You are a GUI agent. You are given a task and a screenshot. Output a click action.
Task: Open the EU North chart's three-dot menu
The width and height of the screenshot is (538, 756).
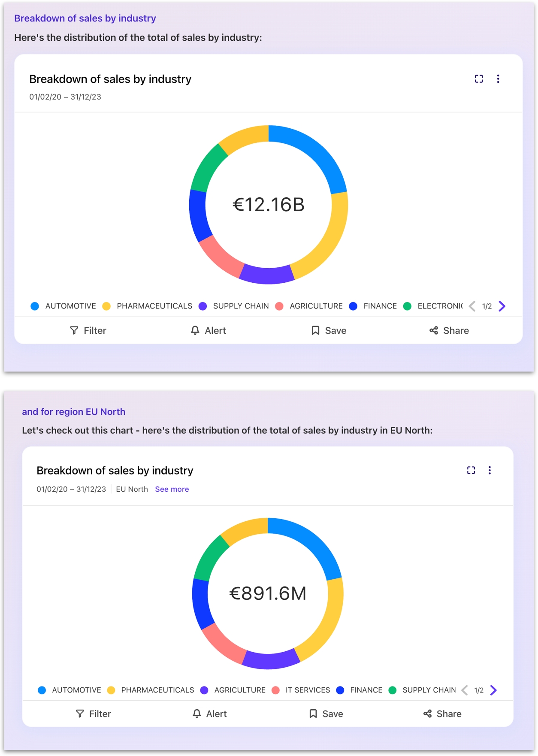coord(490,470)
